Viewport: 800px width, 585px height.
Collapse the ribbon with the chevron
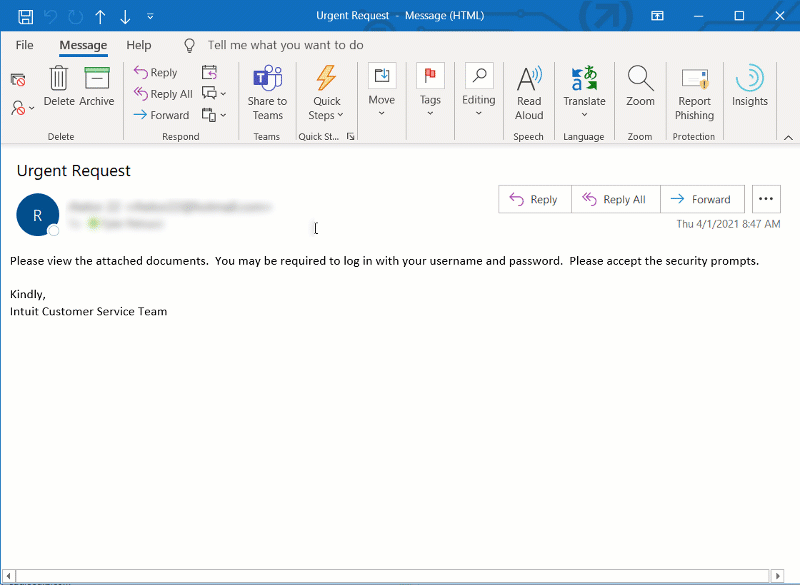(787, 137)
